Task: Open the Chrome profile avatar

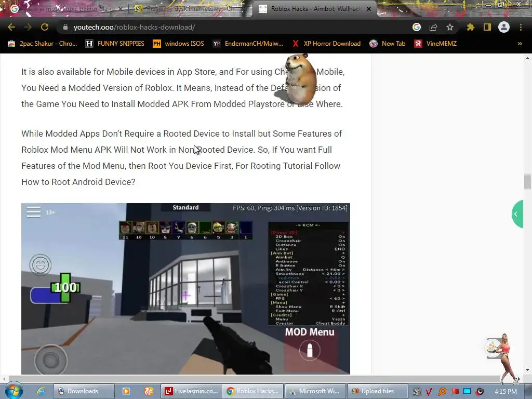Action: (504, 27)
